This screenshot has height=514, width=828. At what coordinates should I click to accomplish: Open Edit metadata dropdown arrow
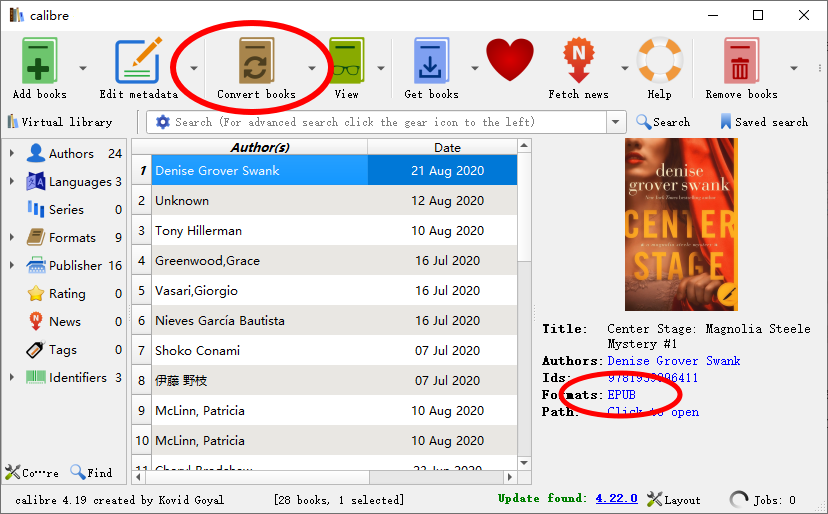pos(194,68)
